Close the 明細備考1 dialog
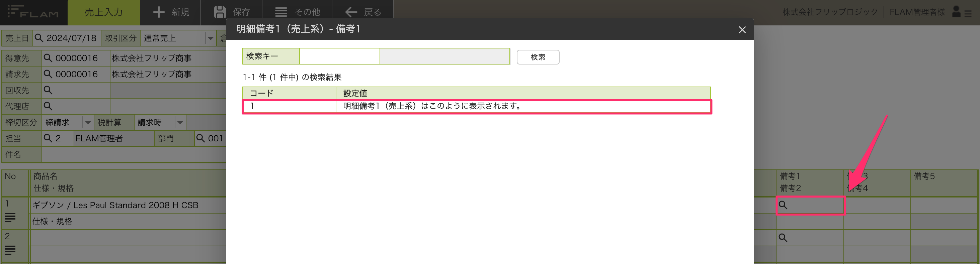Viewport: 980px width, 264px height. click(x=742, y=30)
